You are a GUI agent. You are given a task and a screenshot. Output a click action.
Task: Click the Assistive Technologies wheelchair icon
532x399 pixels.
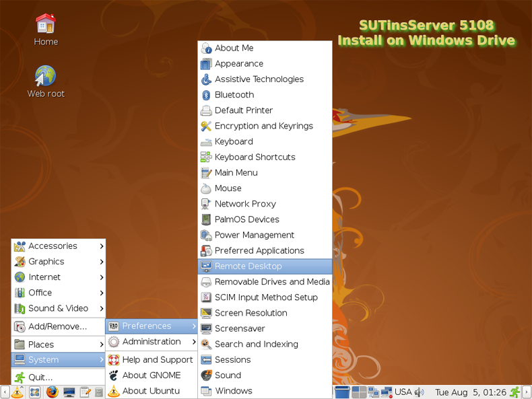pos(206,79)
